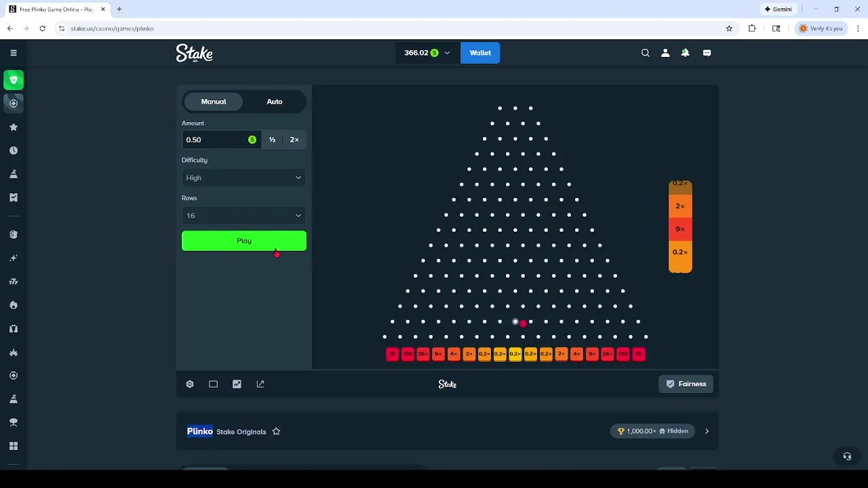
Task: Click browser reload button
Action: pos(42,28)
